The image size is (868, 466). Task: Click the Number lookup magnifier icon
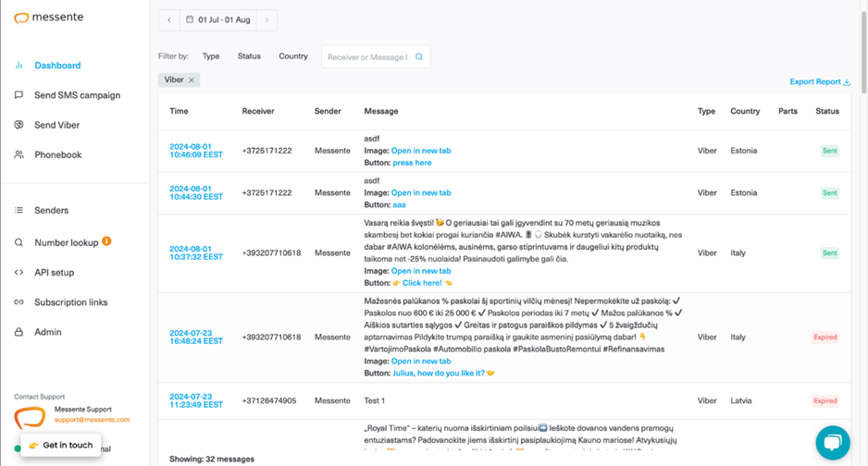pos(19,242)
